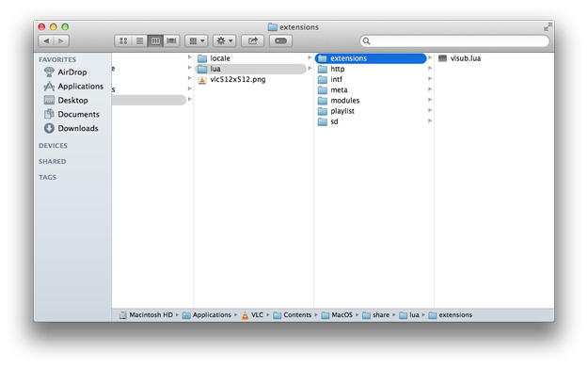588x368 pixels.
Task: Open the item arrangement dropdown
Action: 197,40
